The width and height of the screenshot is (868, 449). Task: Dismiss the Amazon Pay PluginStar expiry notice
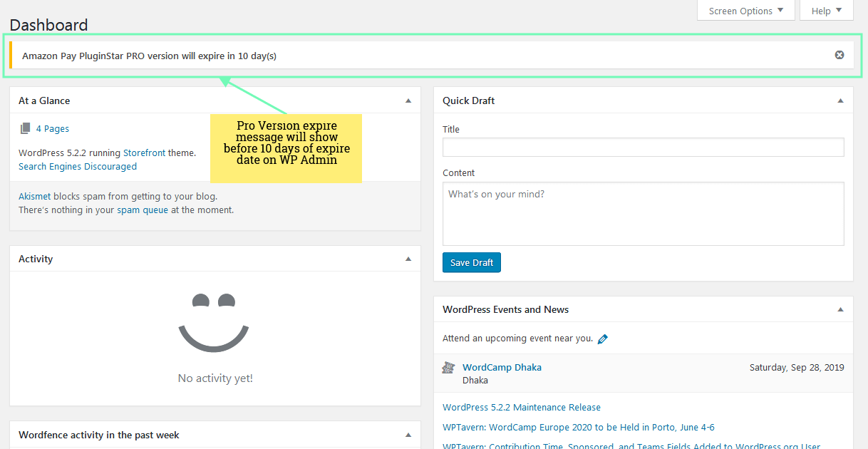(839, 55)
